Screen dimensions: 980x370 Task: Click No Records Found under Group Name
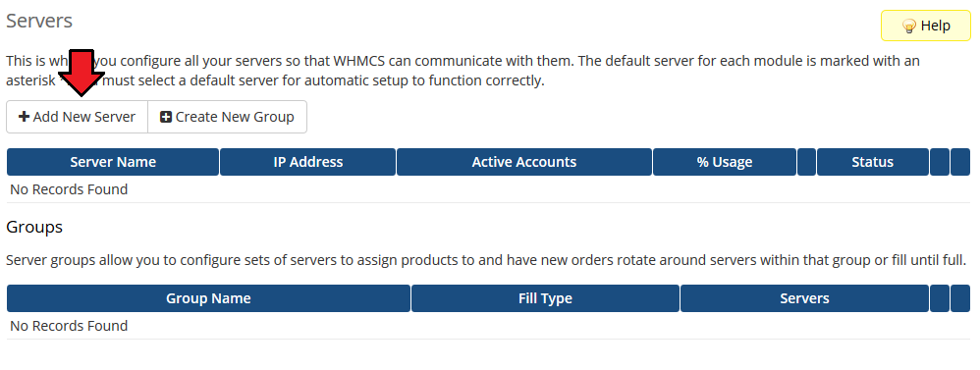(x=69, y=326)
